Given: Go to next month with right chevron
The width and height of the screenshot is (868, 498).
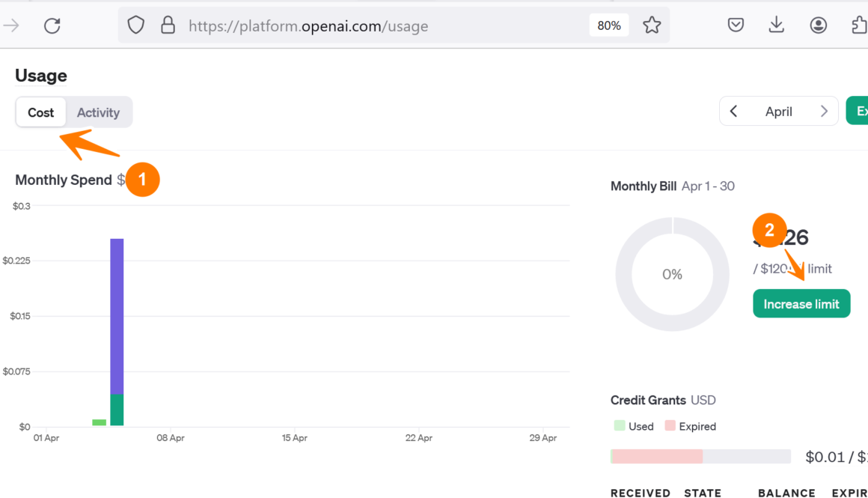Looking at the screenshot, I should [824, 112].
